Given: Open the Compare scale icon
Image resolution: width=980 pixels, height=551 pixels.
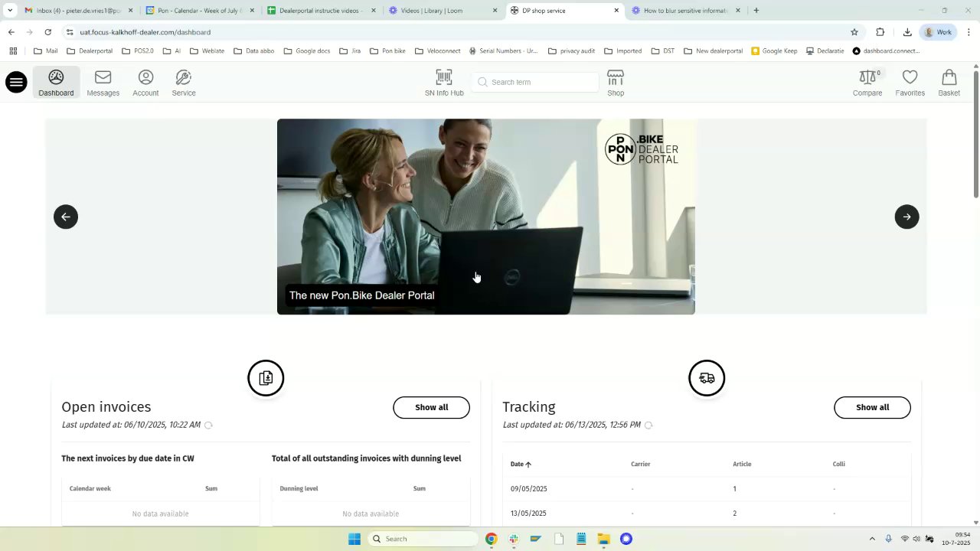Looking at the screenshot, I should pos(867,83).
